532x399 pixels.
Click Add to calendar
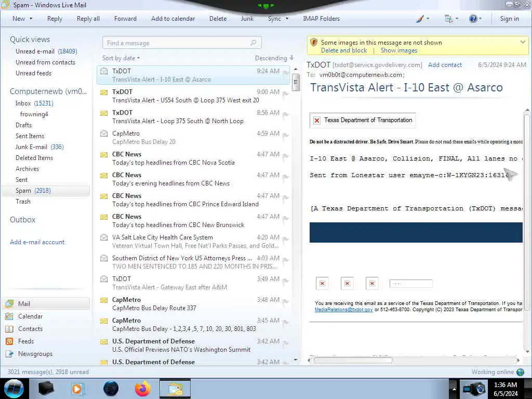pyautogui.click(x=173, y=19)
